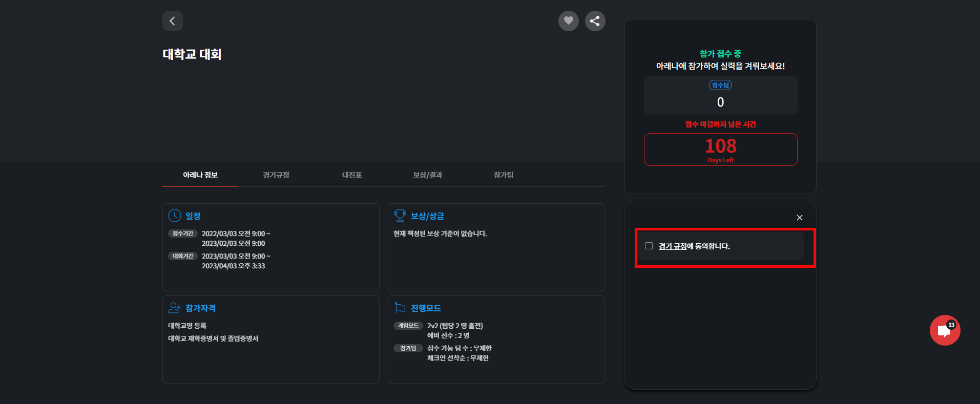The height and width of the screenshot is (404, 980).
Task: Close the agreement panel with the X
Action: click(799, 218)
